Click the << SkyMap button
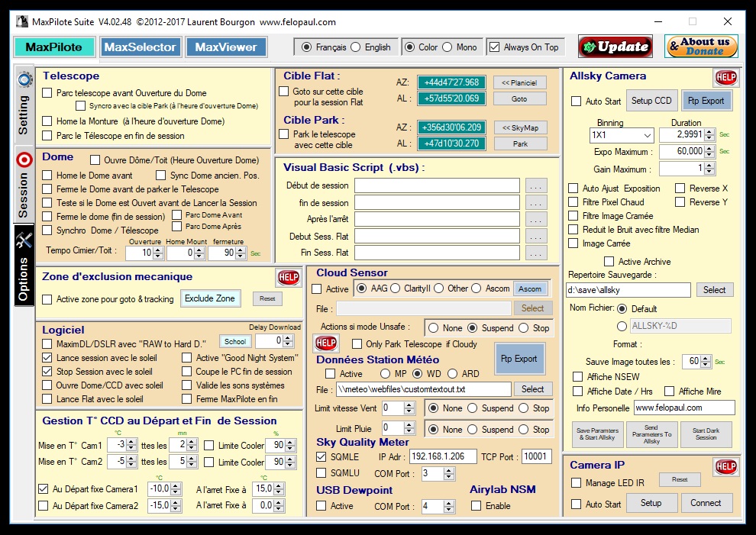This screenshot has width=756, height=535. click(521, 127)
